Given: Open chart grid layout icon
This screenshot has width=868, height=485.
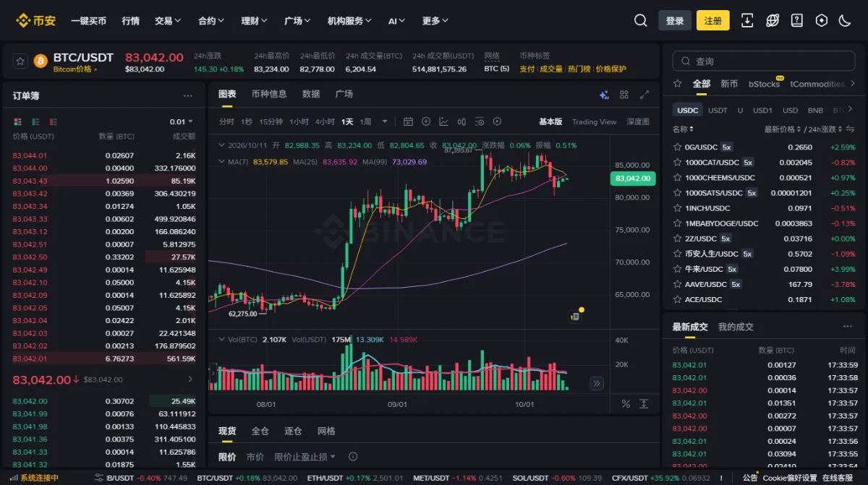Looking at the screenshot, I should tap(624, 95).
